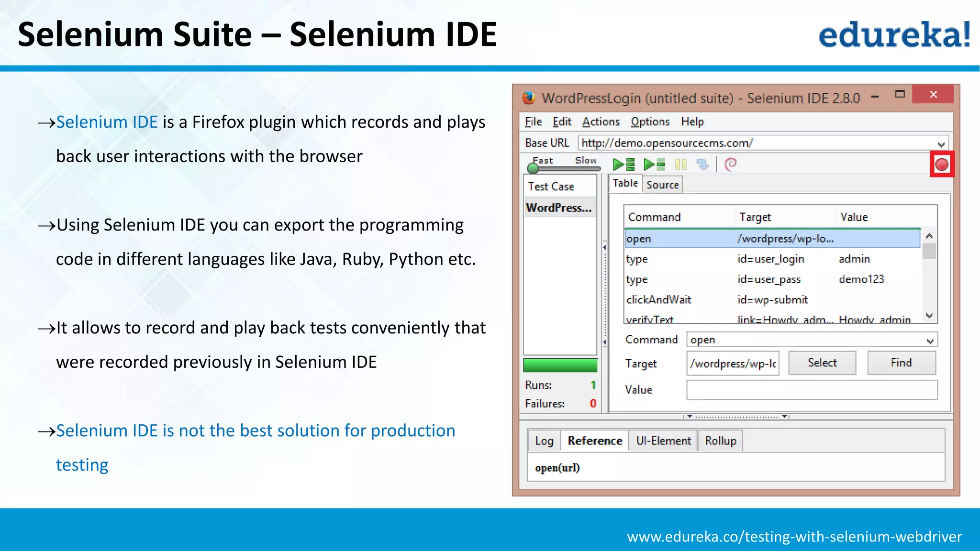Click the Failures count value

[x=593, y=403]
